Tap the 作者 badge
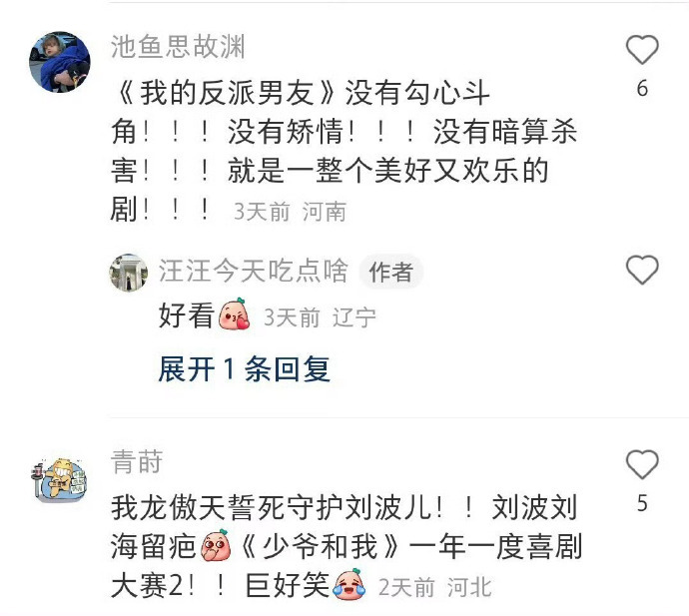 (391, 272)
